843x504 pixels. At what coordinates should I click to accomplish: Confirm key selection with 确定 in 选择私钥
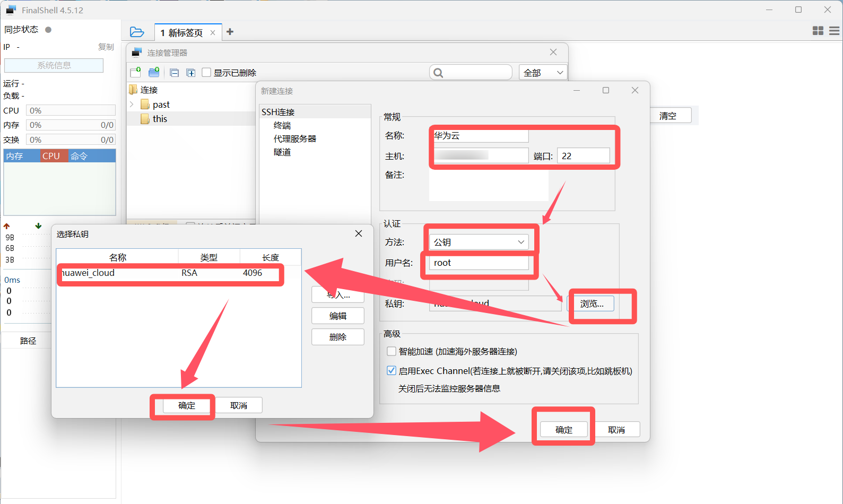(x=187, y=405)
